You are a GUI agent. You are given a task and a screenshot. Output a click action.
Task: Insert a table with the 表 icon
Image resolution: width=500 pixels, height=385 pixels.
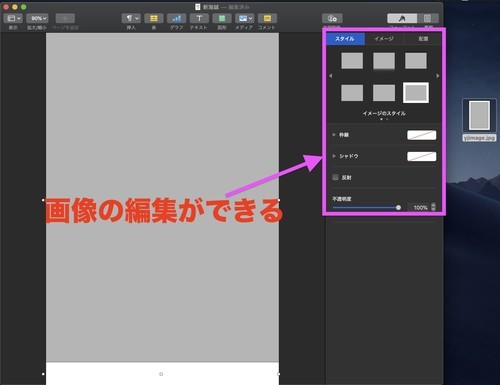(x=154, y=18)
